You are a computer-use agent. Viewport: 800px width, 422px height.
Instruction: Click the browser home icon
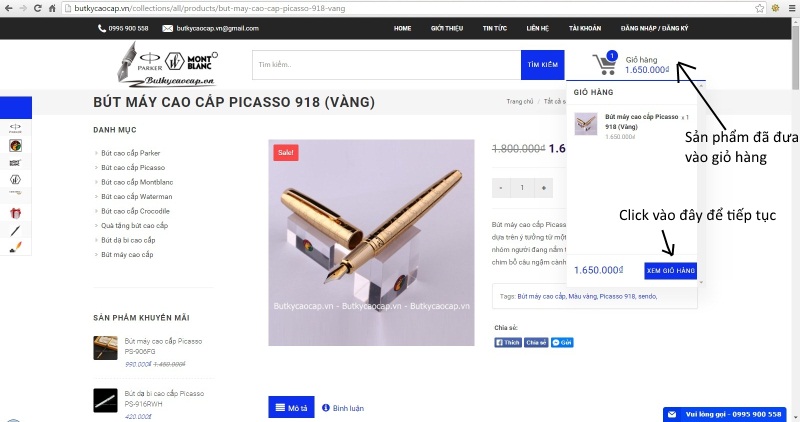(x=52, y=8)
